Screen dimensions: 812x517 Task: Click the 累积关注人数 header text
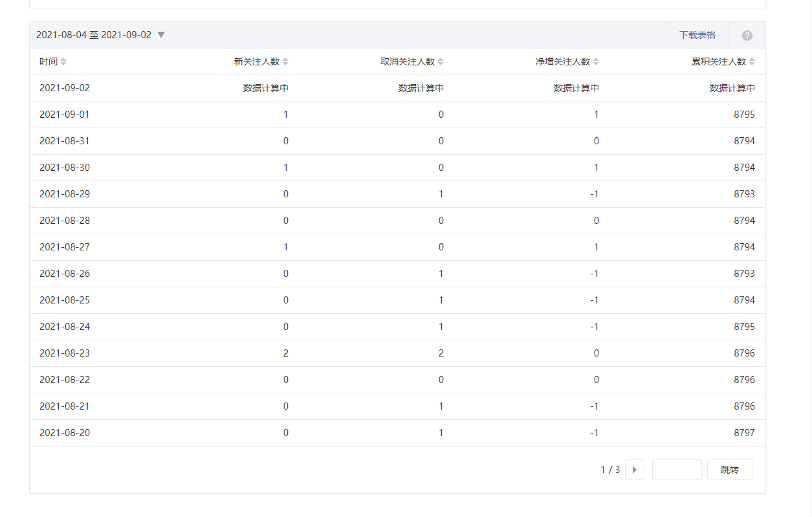pos(718,62)
